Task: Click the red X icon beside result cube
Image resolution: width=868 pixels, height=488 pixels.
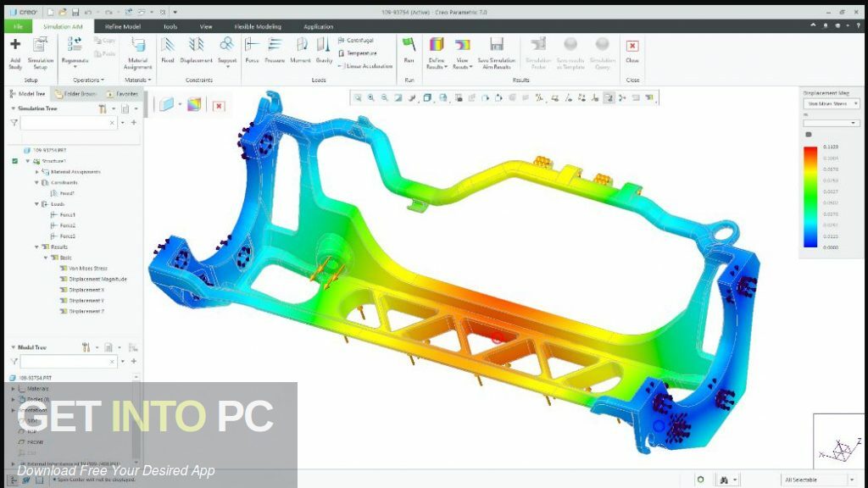Action: [219, 106]
